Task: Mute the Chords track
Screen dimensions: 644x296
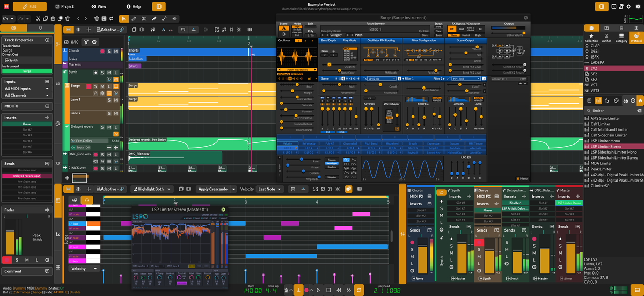Action: coord(116,51)
